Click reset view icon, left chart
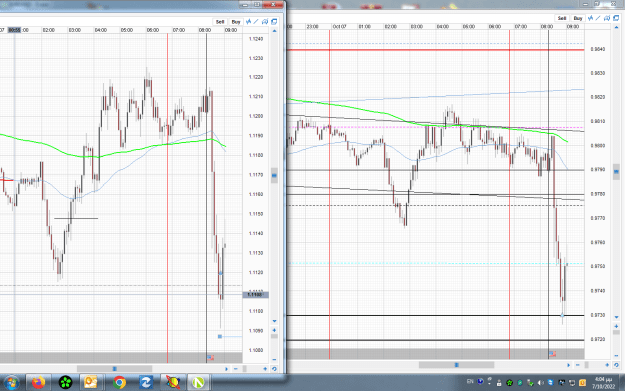The width and height of the screenshot is (625, 391). (274, 369)
